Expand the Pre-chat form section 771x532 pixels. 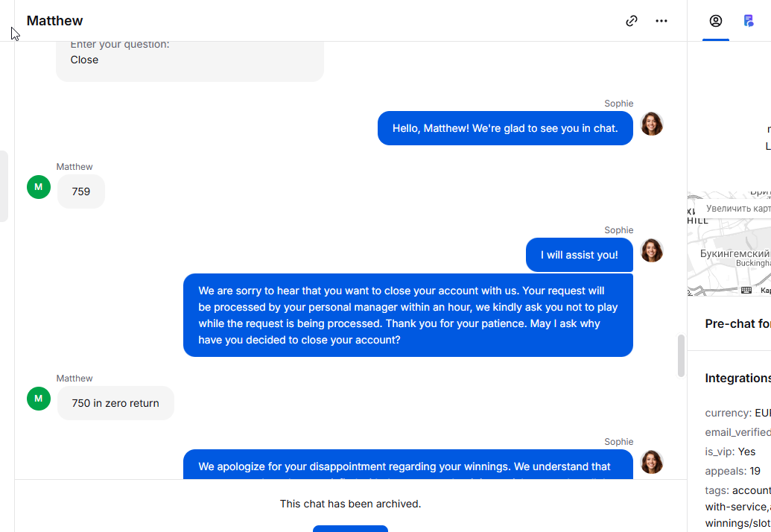pos(737,323)
